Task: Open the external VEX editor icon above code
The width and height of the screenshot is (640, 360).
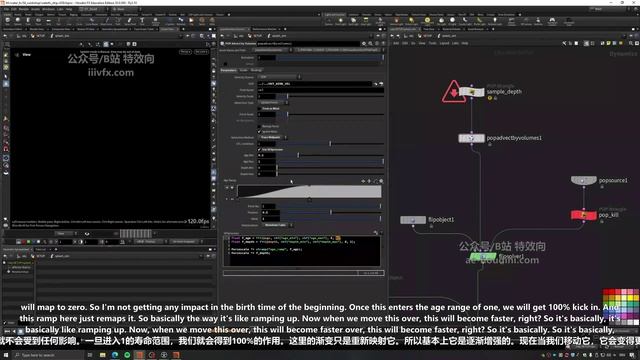Action: (376, 232)
